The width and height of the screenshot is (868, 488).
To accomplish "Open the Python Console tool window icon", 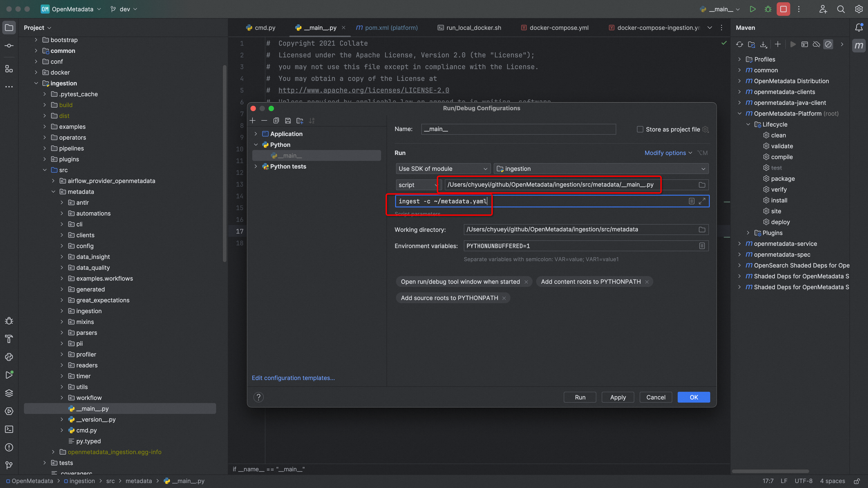I will click(x=9, y=357).
